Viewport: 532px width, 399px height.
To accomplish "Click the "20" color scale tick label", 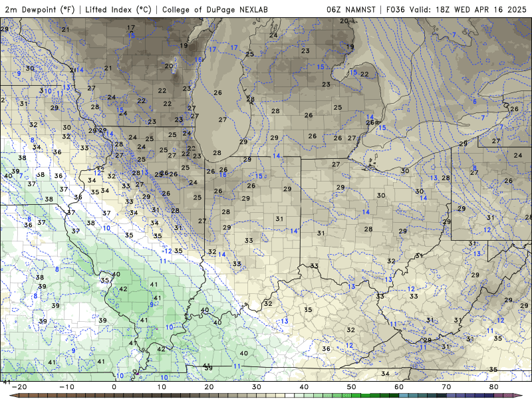I will pos(209,387).
